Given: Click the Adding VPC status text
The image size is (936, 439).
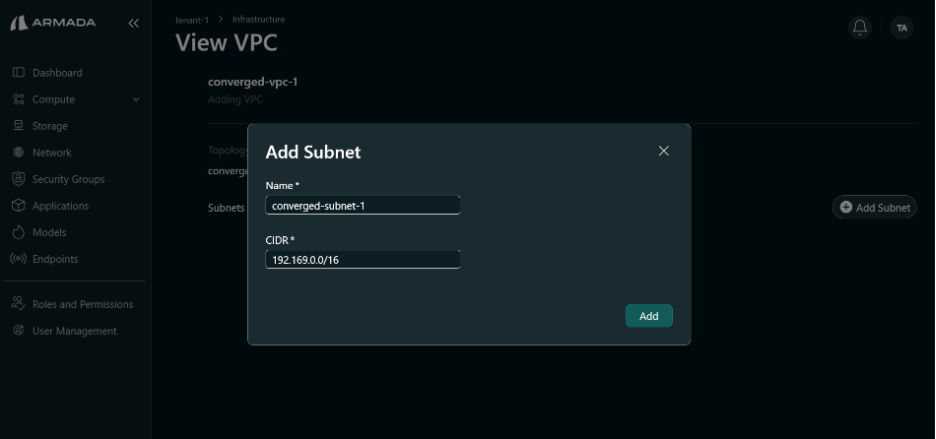Looking at the screenshot, I should 235,100.
